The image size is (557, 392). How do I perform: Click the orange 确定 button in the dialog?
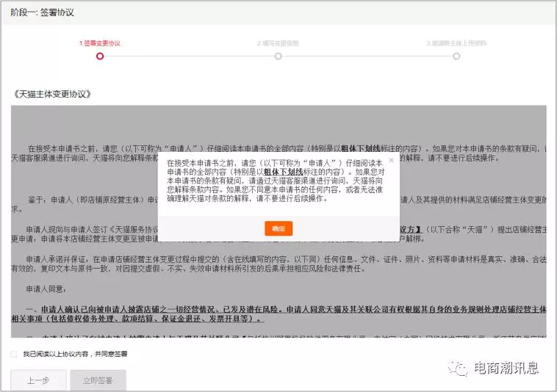click(278, 228)
